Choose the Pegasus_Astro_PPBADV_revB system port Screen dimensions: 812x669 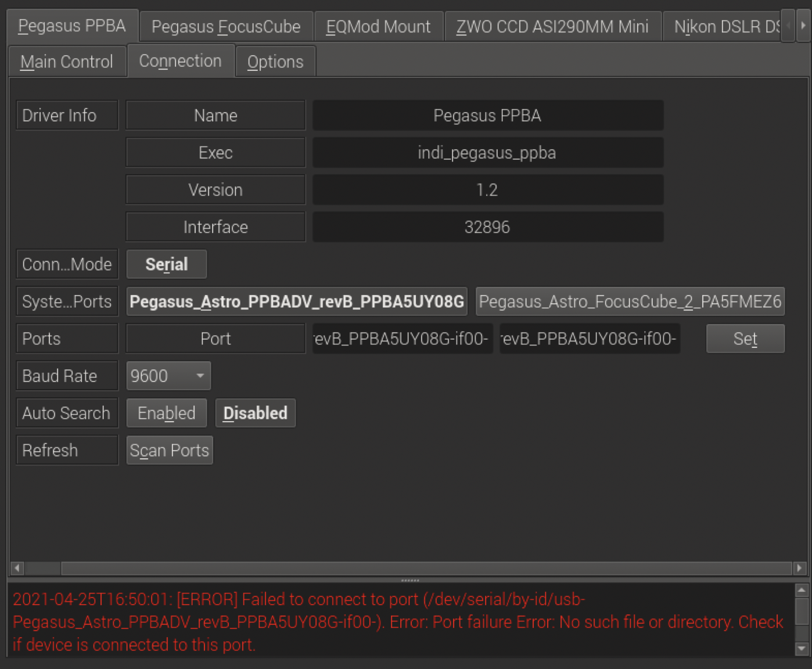(297, 301)
